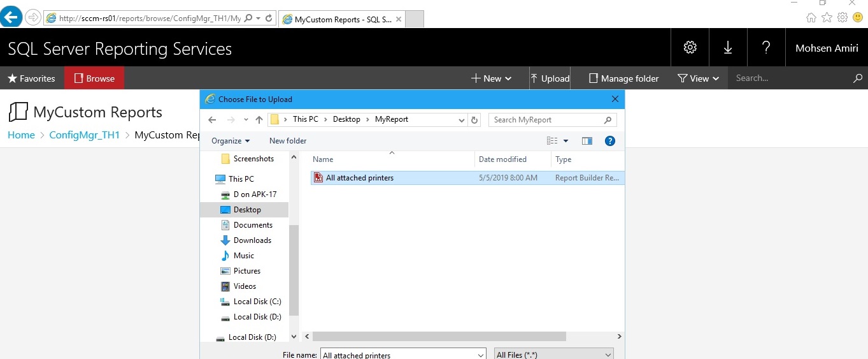Click New folder in the dialog
Viewport: 868px width, 359px height.
tap(288, 141)
